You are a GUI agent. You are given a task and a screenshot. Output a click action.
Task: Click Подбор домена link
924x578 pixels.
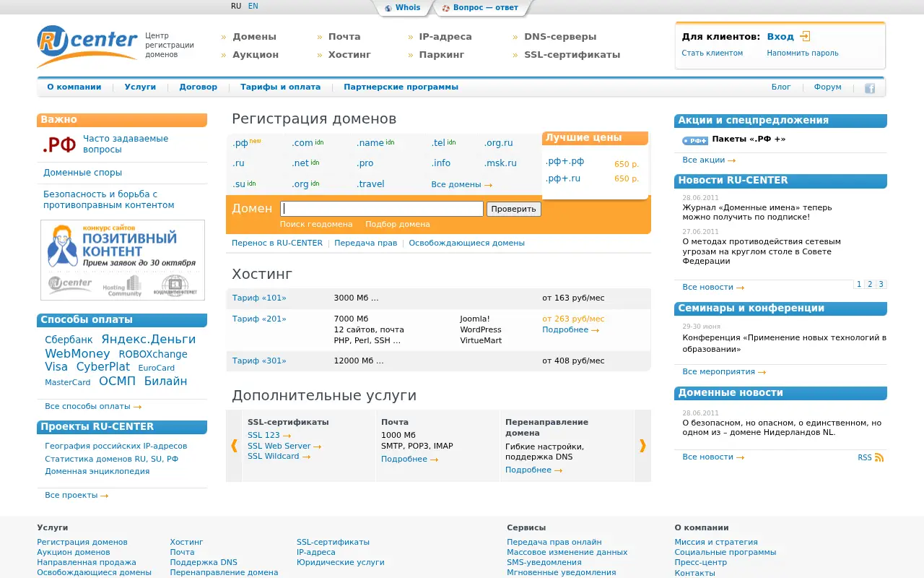[397, 225]
